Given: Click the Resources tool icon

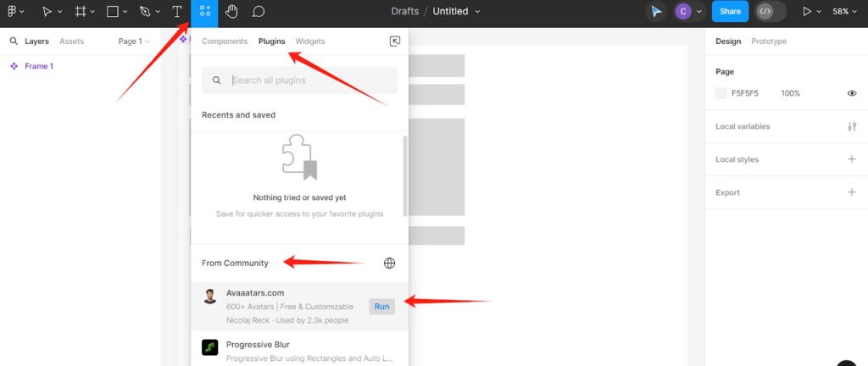Looking at the screenshot, I should point(205,12).
